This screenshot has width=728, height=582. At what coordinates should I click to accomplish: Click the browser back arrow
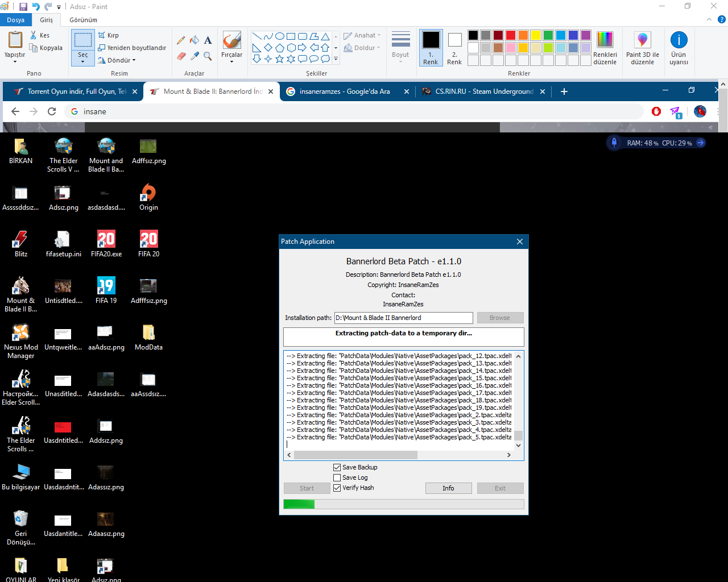point(15,111)
